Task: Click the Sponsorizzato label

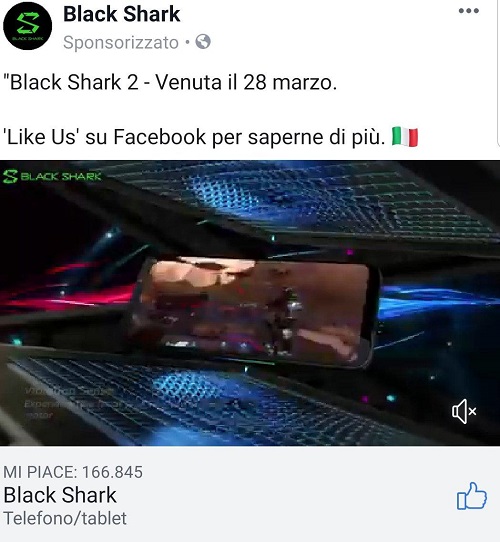Action: (121, 43)
